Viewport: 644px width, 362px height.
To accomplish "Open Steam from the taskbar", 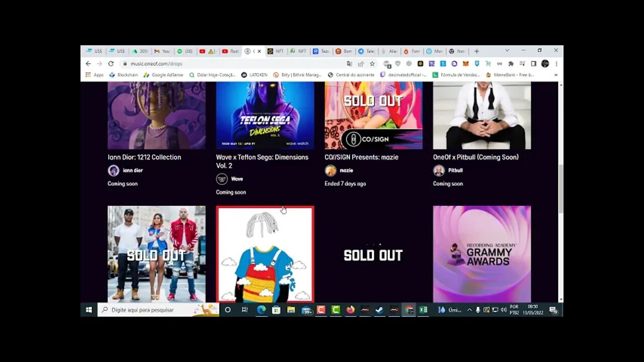I will pos(379,310).
